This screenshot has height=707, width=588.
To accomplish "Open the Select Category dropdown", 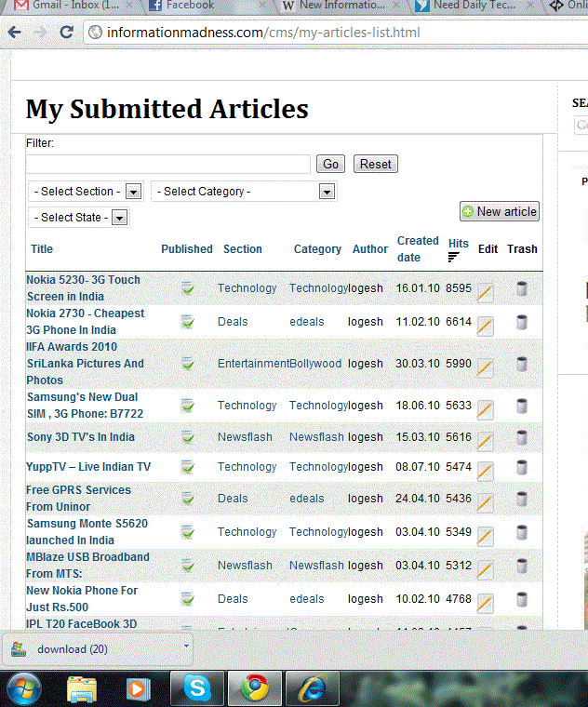I will pyautogui.click(x=244, y=192).
